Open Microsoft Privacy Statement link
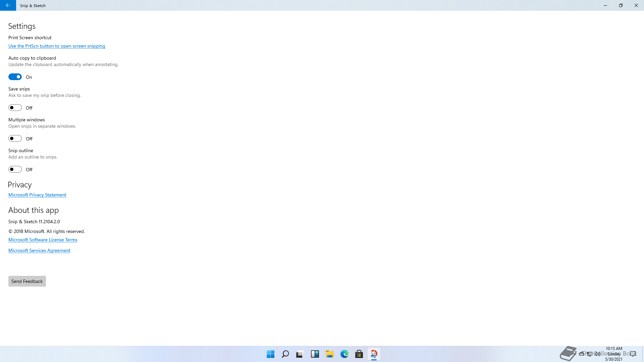The image size is (644, 362). (37, 195)
